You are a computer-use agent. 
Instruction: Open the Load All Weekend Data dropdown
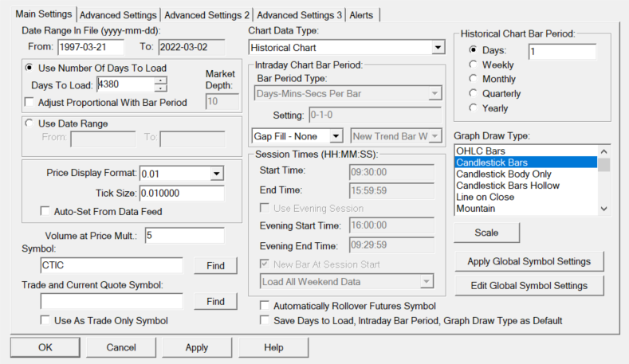tap(427, 281)
